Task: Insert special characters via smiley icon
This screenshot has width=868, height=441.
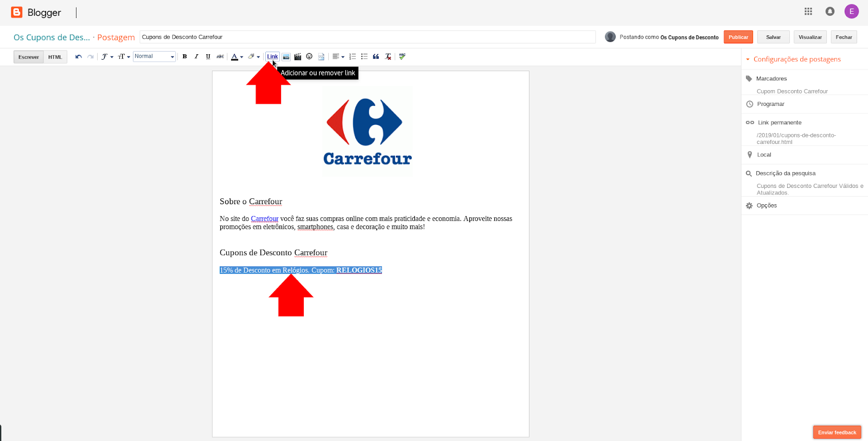Action: tap(309, 56)
